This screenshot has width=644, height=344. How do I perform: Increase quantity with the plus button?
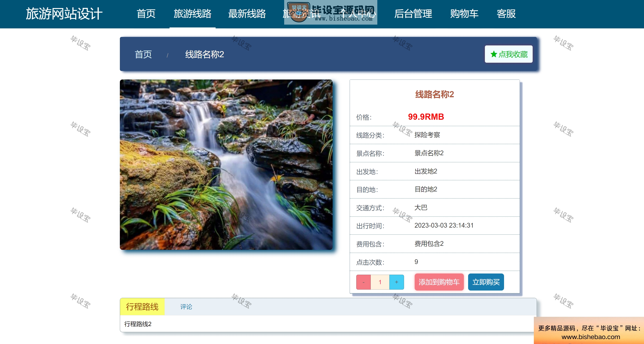[x=396, y=282]
